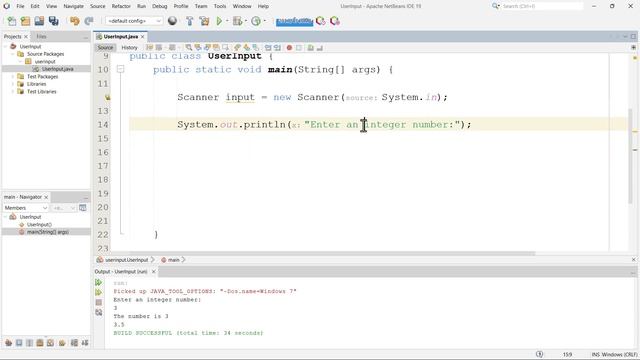
Task: Switch to the Files tab
Action: tap(41, 36)
